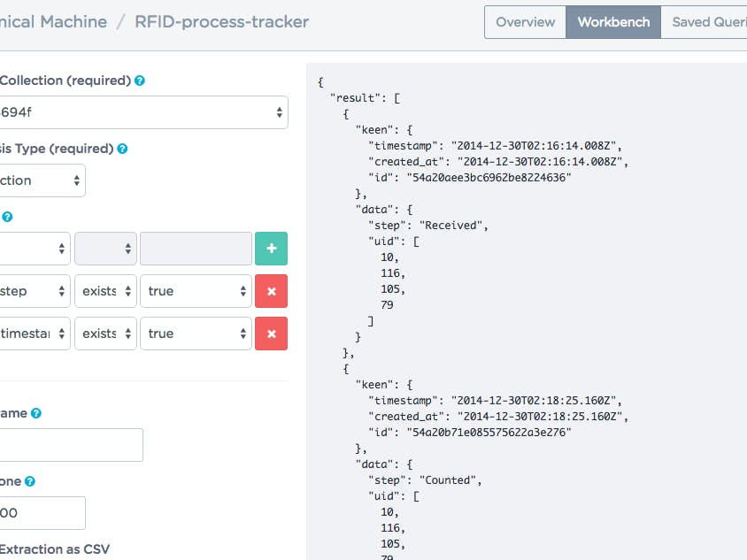The height and width of the screenshot is (560, 747).
Task: Open the empty filter property dropdown
Action: tap(35, 249)
